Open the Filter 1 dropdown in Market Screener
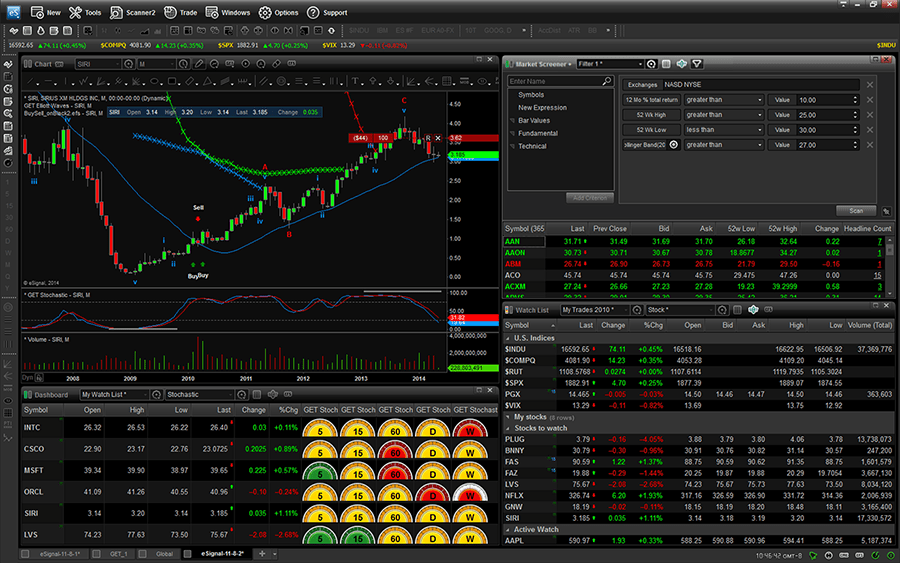The image size is (900, 563). (610, 64)
